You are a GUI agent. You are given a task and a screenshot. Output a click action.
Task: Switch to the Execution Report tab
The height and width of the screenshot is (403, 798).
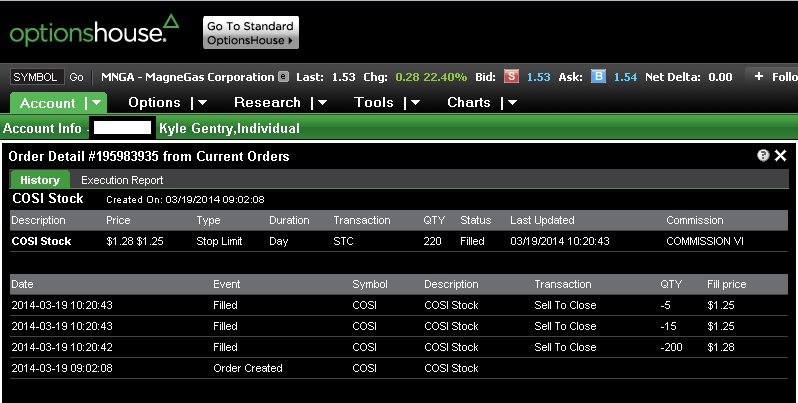122,180
